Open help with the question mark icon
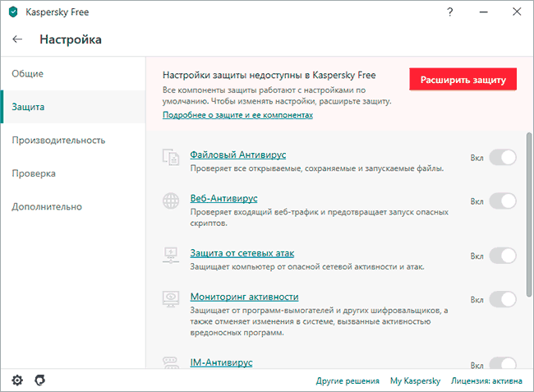The height and width of the screenshot is (392, 534). coord(450,12)
